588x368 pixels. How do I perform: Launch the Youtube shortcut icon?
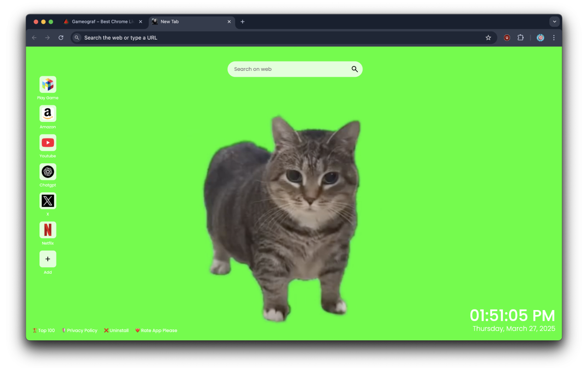pos(48,143)
